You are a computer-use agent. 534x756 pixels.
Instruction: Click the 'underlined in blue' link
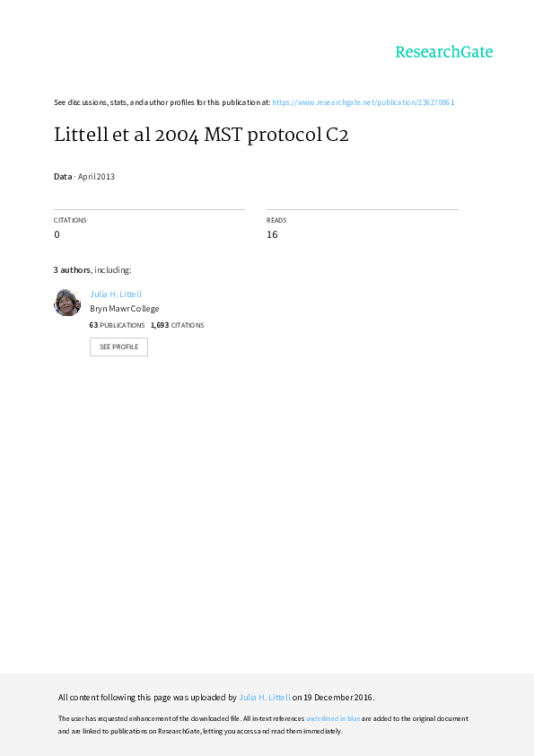(x=333, y=718)
